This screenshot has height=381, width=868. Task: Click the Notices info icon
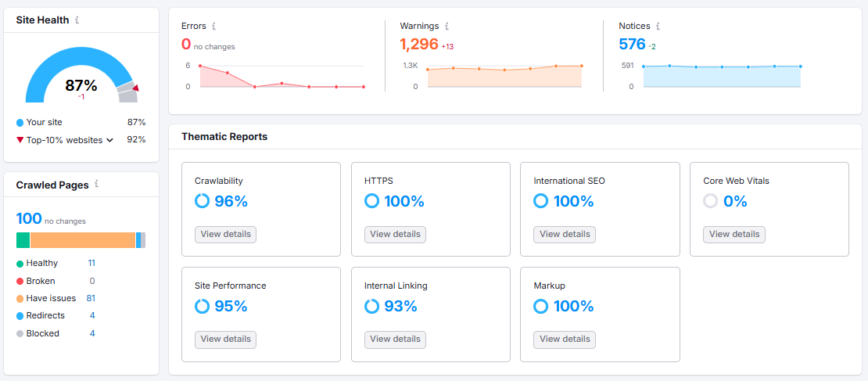[658, 27]
